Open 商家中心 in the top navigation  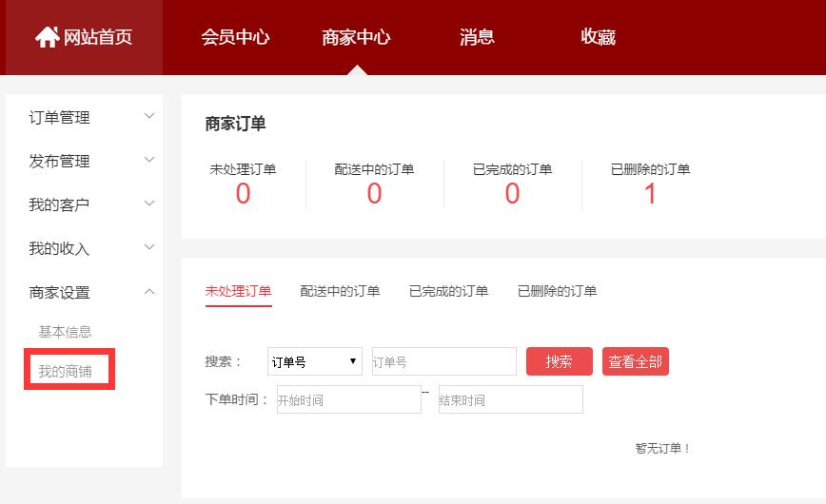pyautogui.click(x=357, y=37)
